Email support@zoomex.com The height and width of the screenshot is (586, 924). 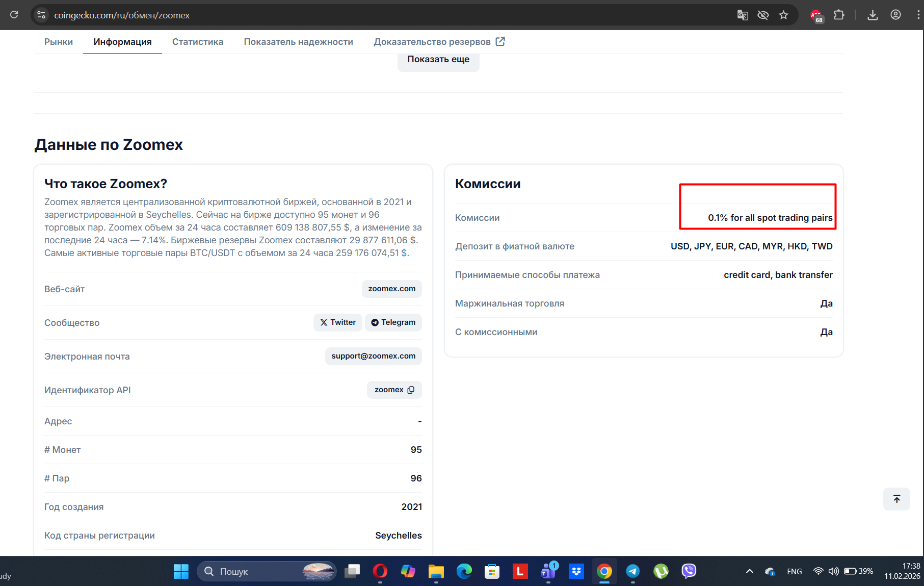[374, 356]
